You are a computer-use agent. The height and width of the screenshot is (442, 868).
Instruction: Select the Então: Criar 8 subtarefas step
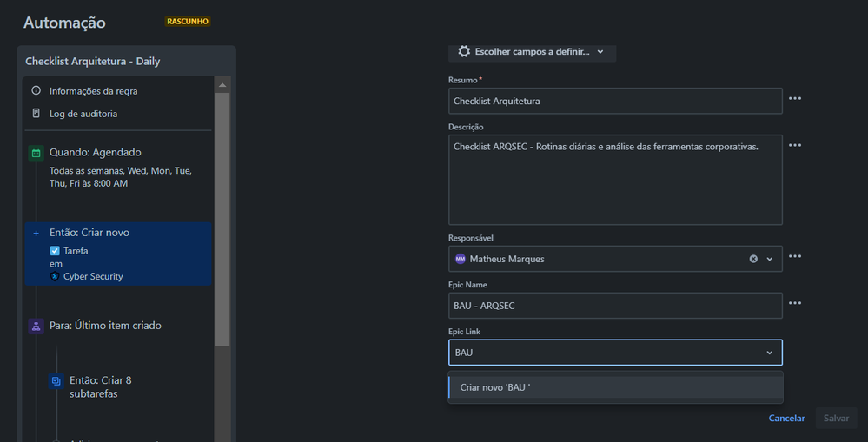(100, 387)
